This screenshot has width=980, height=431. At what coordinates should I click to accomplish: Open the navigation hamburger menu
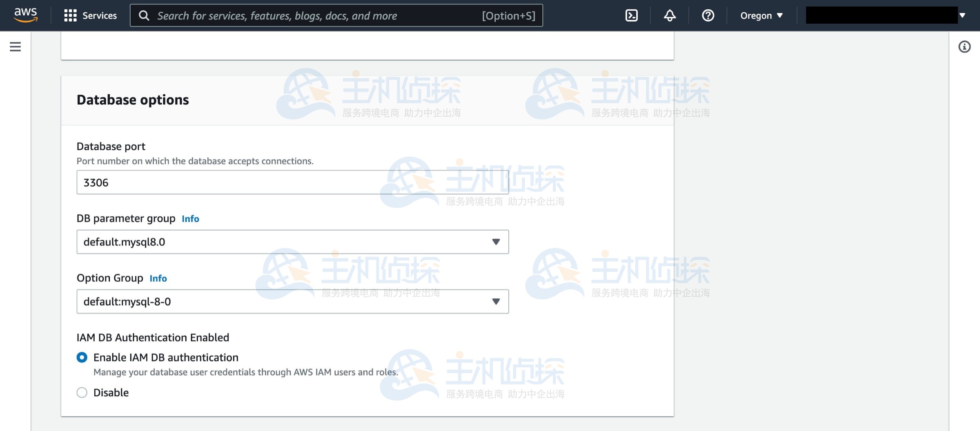(15, 47)
